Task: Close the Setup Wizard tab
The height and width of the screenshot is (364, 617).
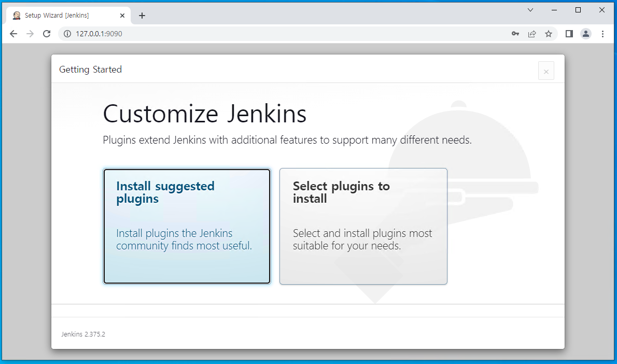Action: pyautogui.click(x=122, y=16)
